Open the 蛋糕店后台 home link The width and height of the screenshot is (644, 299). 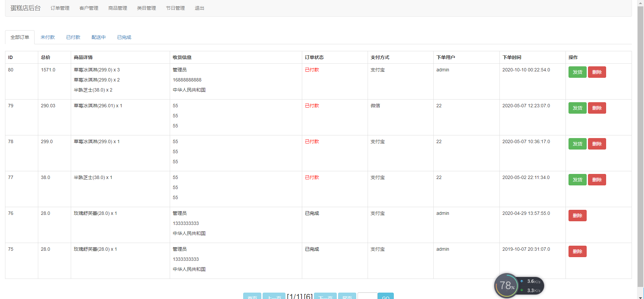pos(25,8)
